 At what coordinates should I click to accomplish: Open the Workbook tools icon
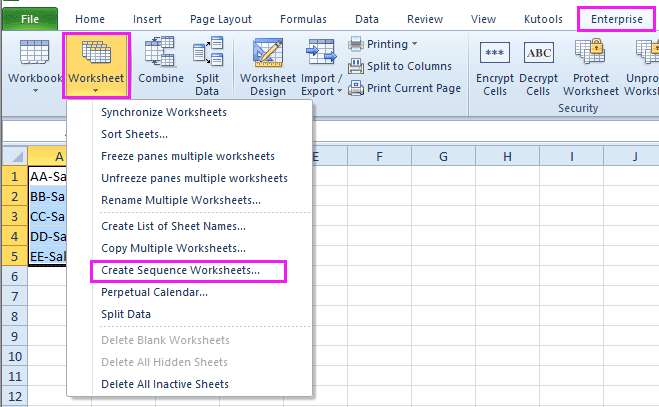pyautogui.click(x=34, y=52)
